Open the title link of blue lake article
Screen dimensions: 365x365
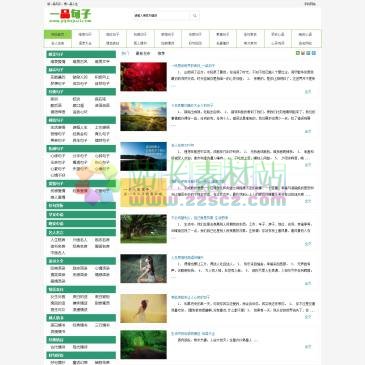[x=183, y=145]
